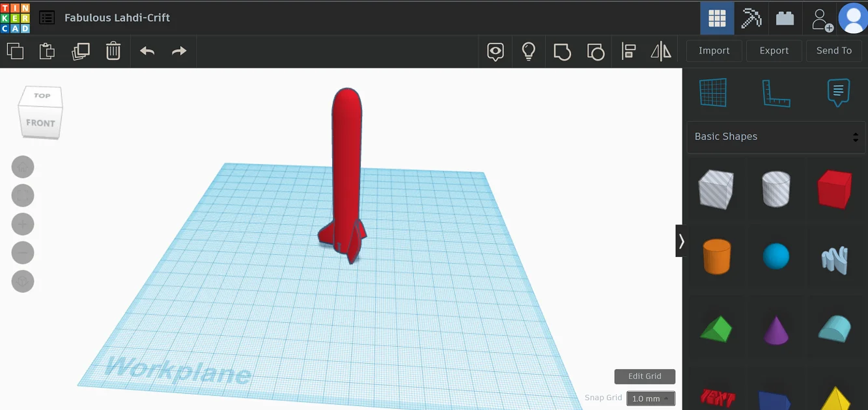Pick the teal Round Roof shape
Image resolution: width=868 pixels, height=410 pixels.
coord(835,329)
